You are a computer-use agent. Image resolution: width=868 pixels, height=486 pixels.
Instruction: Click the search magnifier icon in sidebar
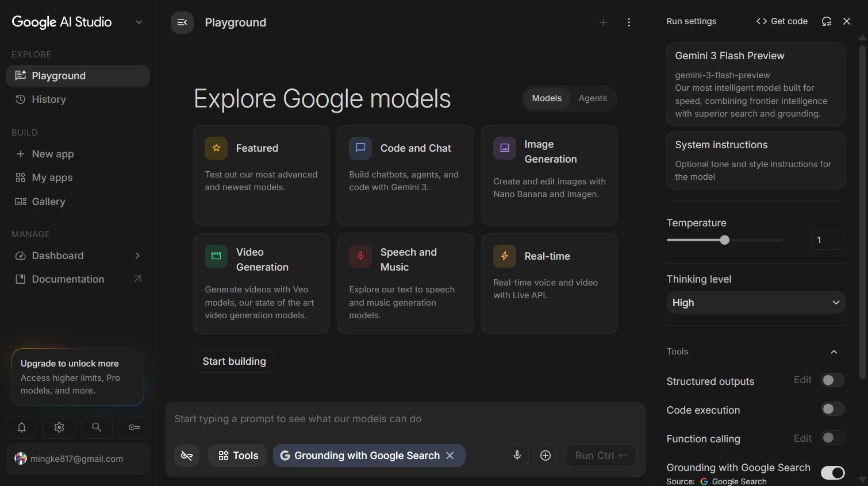click(x=97, y=427)
